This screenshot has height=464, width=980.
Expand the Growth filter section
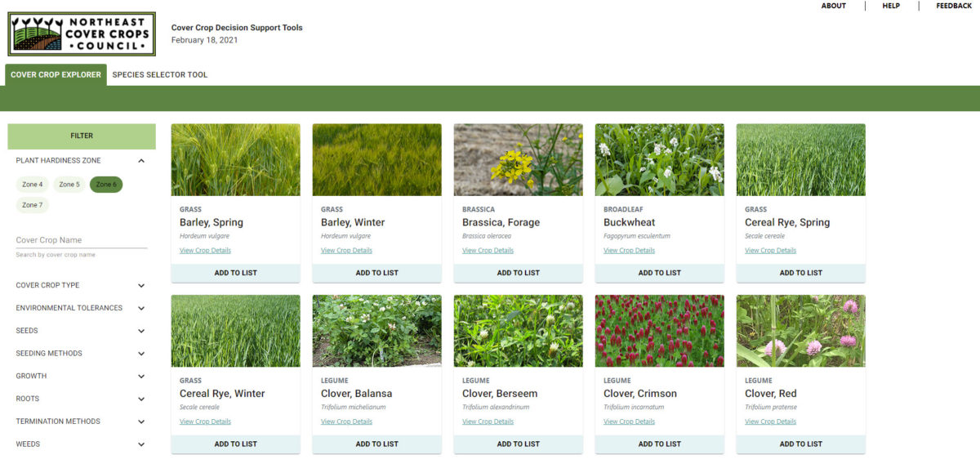point(82,376)
